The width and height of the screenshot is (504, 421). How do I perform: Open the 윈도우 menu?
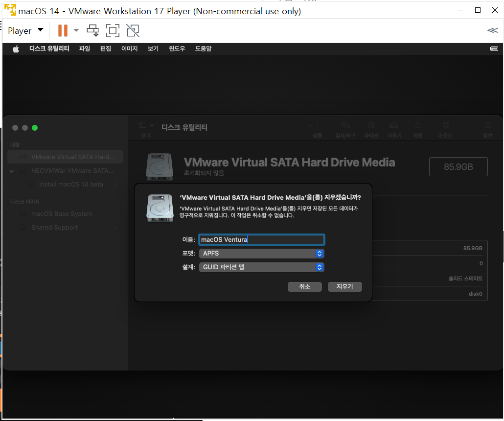[x=177, y=48]
